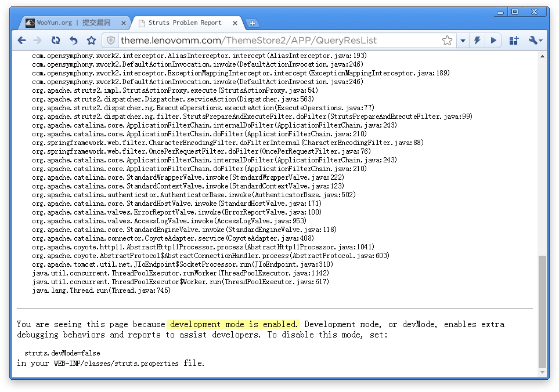Image resolution: width=559 pixels, height=392 pixels.
Task: Click the AccessLogValve.invoke stack line
Action: [169, 221]
